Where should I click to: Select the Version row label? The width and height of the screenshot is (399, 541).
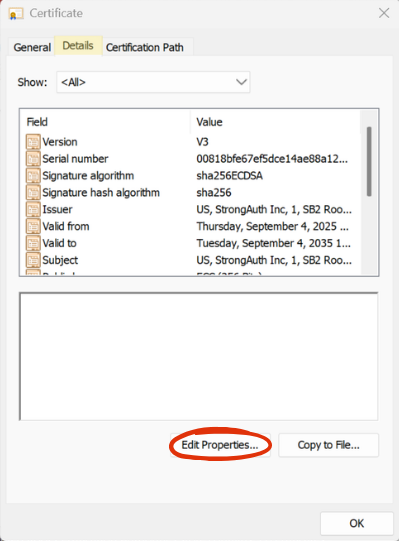coord(60,142)
